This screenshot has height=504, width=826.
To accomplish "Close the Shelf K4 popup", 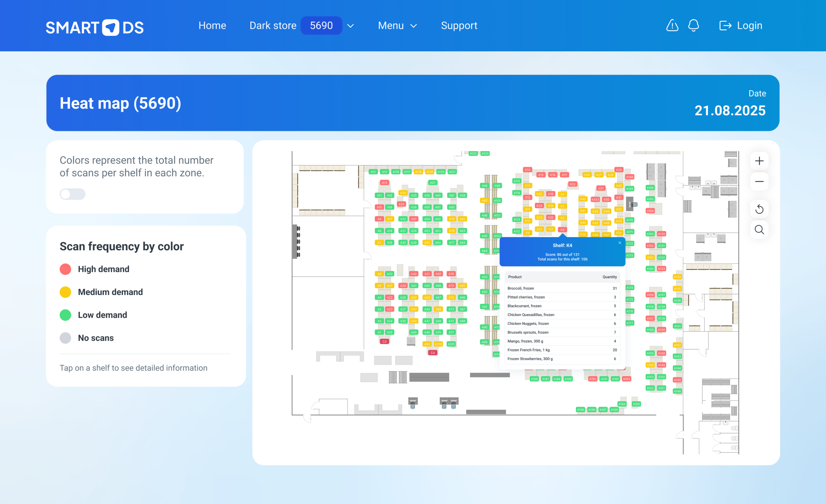I will pyautogui.click(x=619, y=243).
